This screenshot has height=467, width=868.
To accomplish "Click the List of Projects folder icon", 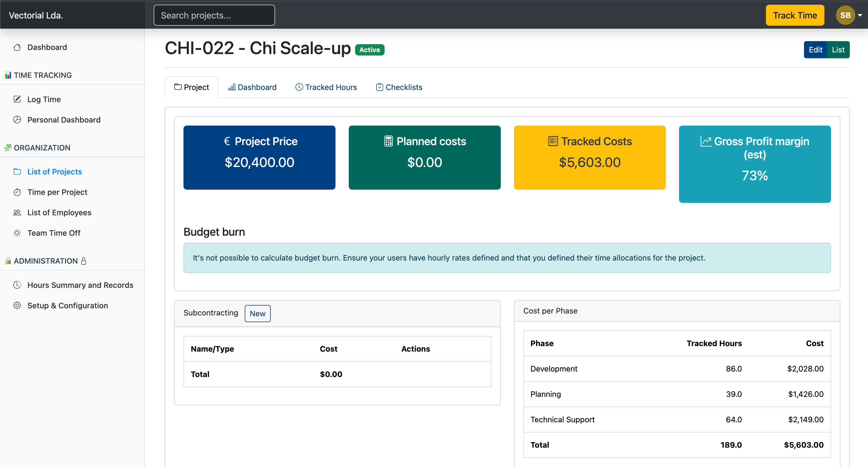I will click(x=17, y=172).
